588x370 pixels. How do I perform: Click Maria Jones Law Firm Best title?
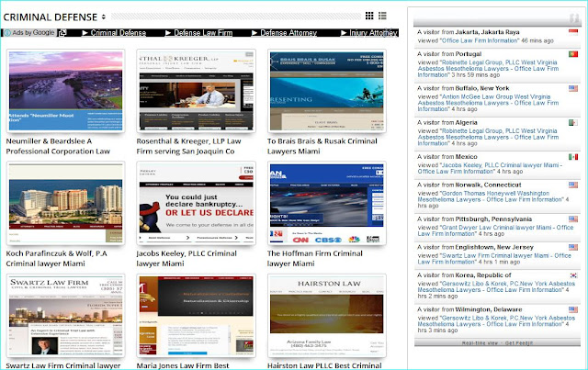[x=183, y=365]
